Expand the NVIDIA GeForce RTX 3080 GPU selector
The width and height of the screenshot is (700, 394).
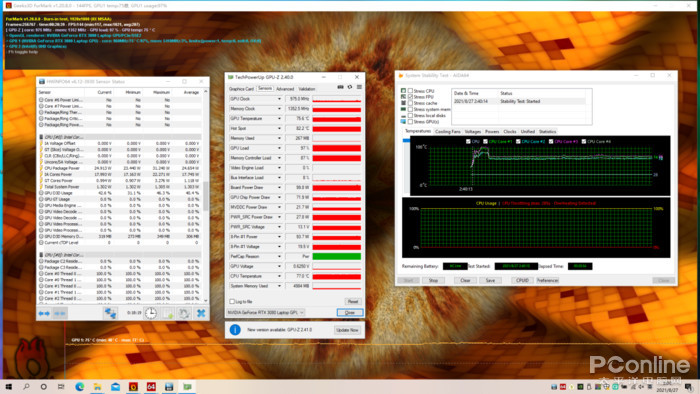pos(266,312)
